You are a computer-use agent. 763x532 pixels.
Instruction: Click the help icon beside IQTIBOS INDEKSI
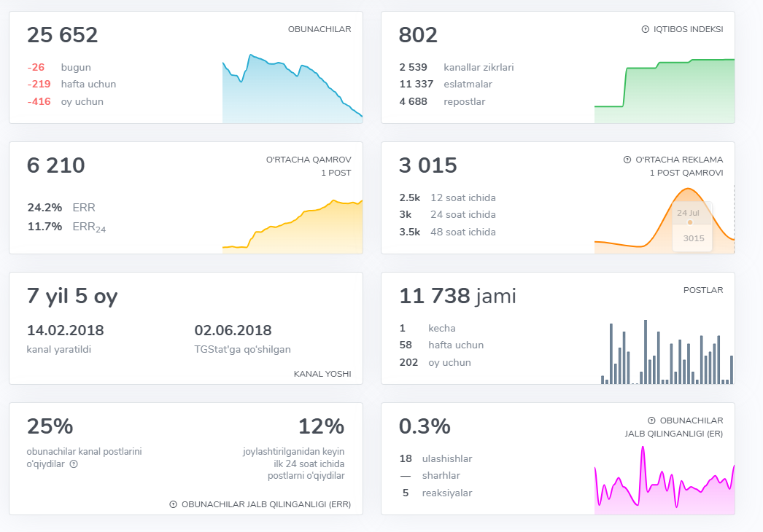point(645,29)
